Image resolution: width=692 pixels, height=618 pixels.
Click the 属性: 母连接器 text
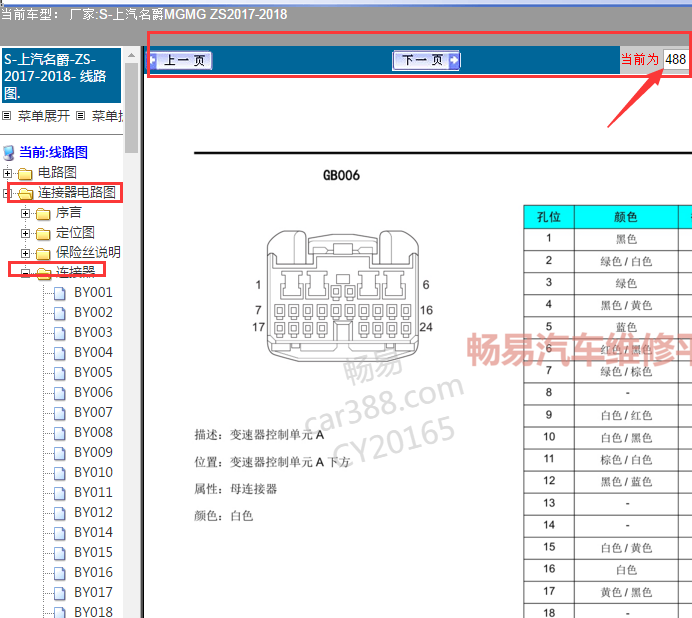(x=236, y=489)
